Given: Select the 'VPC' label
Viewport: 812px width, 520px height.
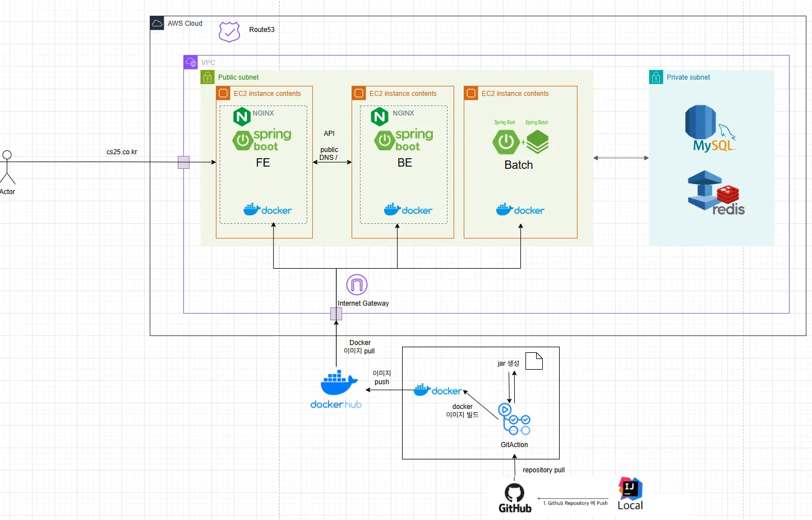Looking at the screenshot, I should tap(208, 63).
